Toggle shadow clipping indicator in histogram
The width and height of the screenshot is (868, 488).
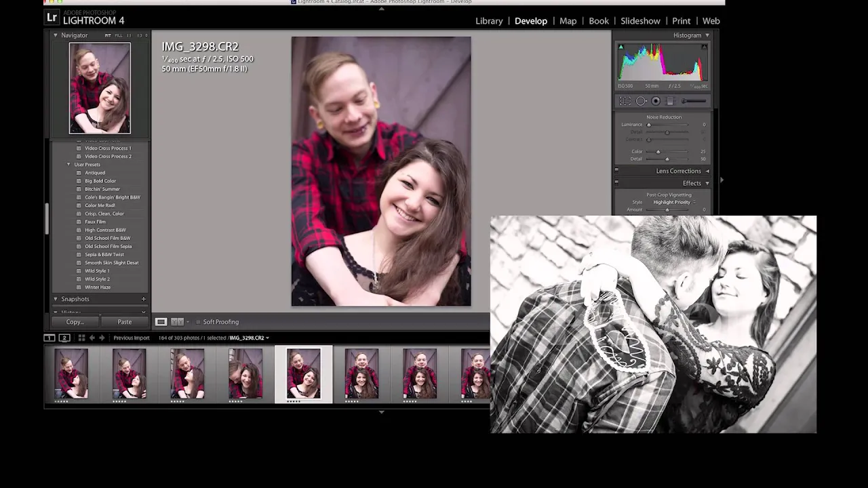pyautogui.click(x=620, y=47)
